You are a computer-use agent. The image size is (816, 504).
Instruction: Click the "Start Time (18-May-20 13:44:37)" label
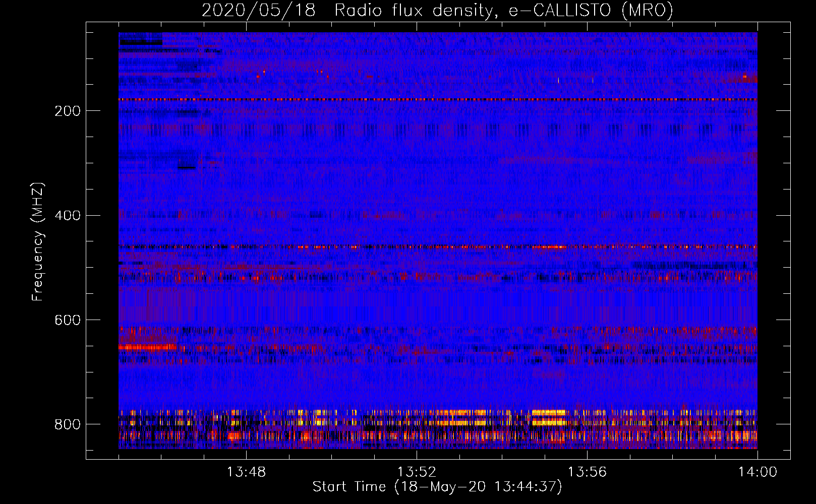437,487
